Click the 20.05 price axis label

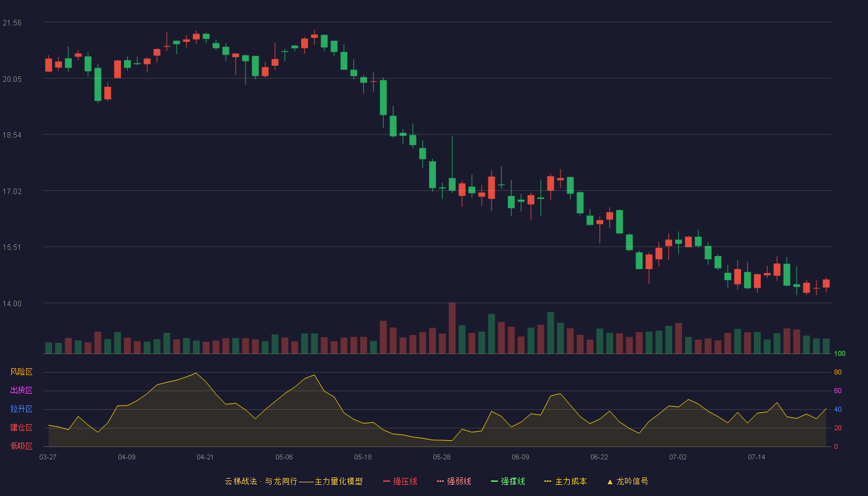click(x=12, y=79)
